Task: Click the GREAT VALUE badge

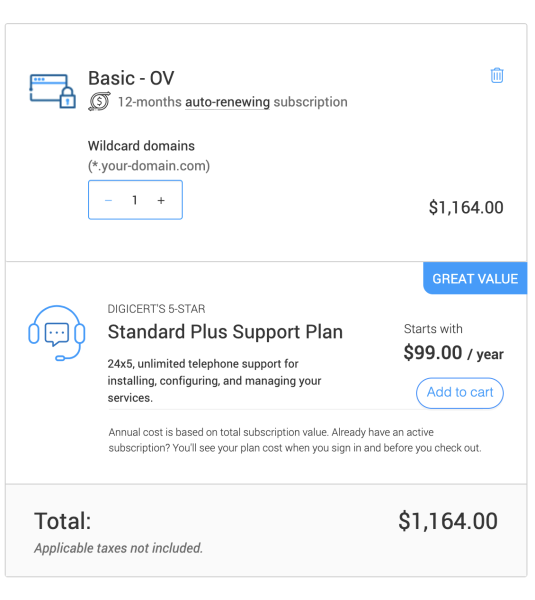Action: click(475, 279)
